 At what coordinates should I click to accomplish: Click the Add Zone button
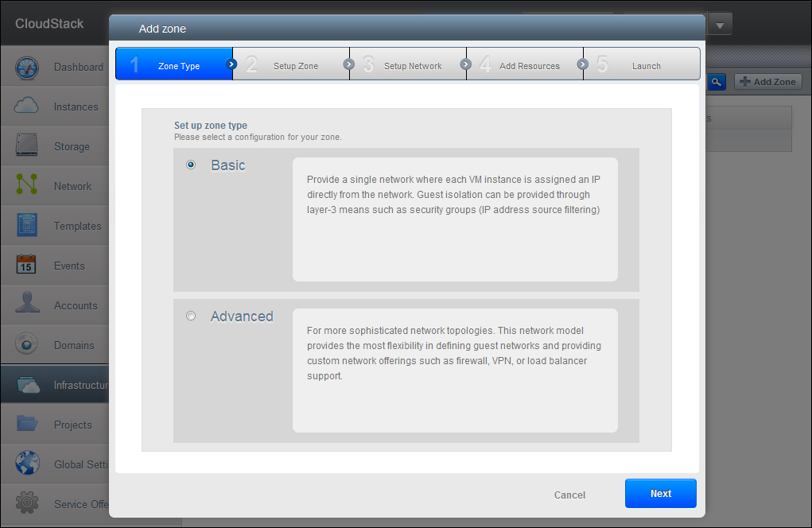[767, 82]
